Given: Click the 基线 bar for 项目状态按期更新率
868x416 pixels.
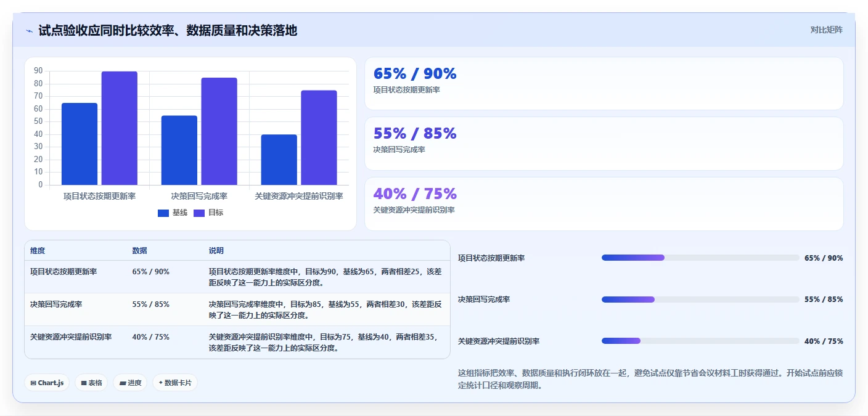Looking at the screenshot, I should (80, 144).
